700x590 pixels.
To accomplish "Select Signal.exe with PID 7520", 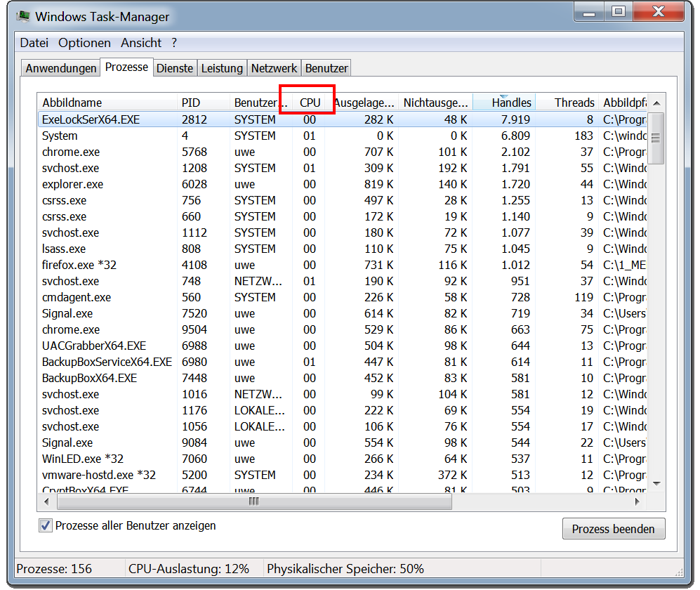I will click(x=342, y=313).
